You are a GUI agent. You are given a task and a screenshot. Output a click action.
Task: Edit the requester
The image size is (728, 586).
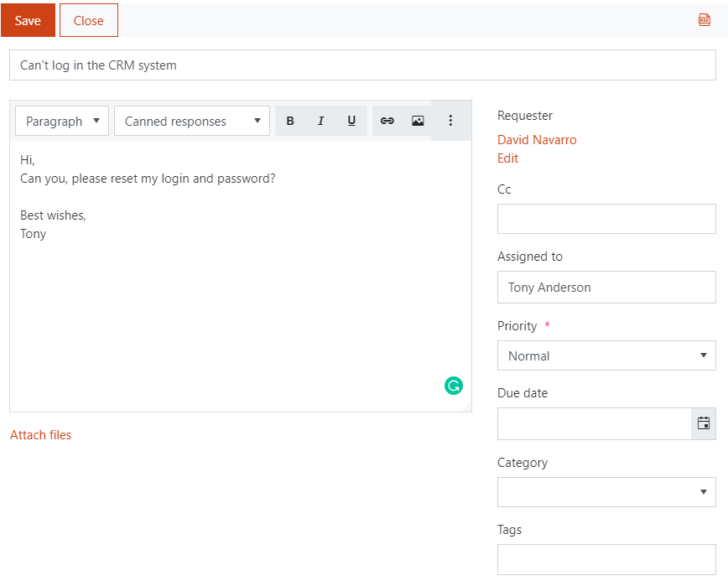[507, 158]
